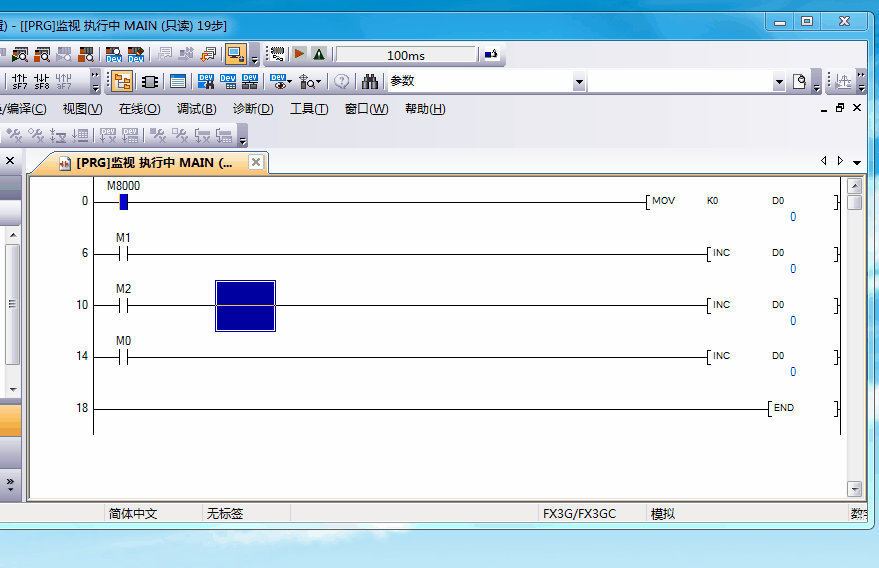The width and height of the screenshot is (879, 568).
Task: Open the 调试(B) menu
Action: pos(196,109)
